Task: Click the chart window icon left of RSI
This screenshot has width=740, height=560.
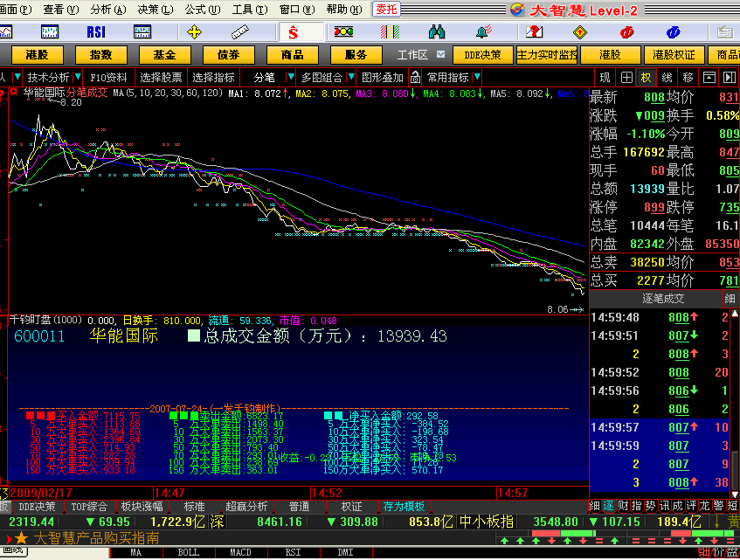Action: (50, 31)
